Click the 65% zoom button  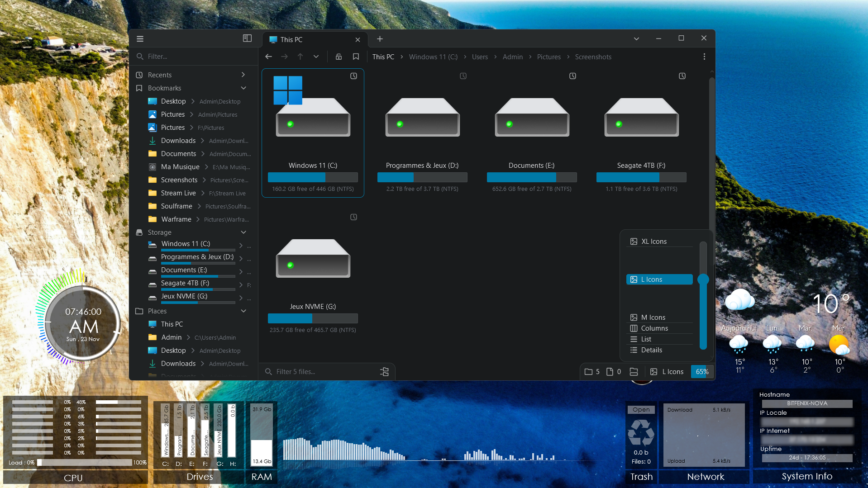coord(702,372)
